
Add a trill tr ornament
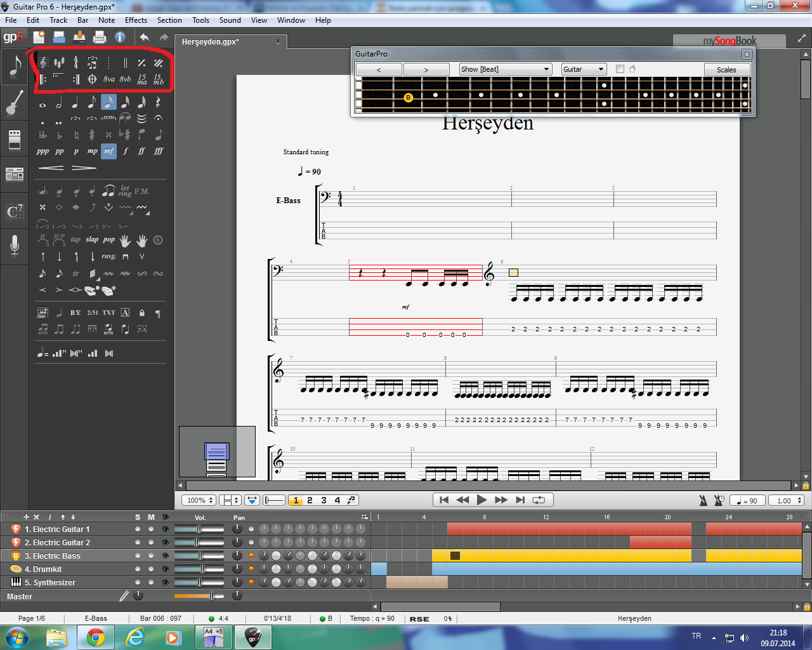tap(75, 274)
